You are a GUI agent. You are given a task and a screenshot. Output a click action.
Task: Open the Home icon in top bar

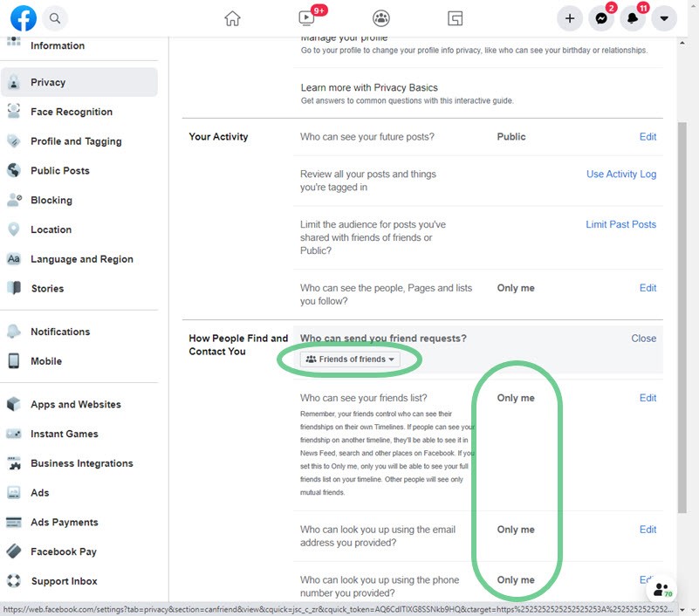(x=232, y=17)
